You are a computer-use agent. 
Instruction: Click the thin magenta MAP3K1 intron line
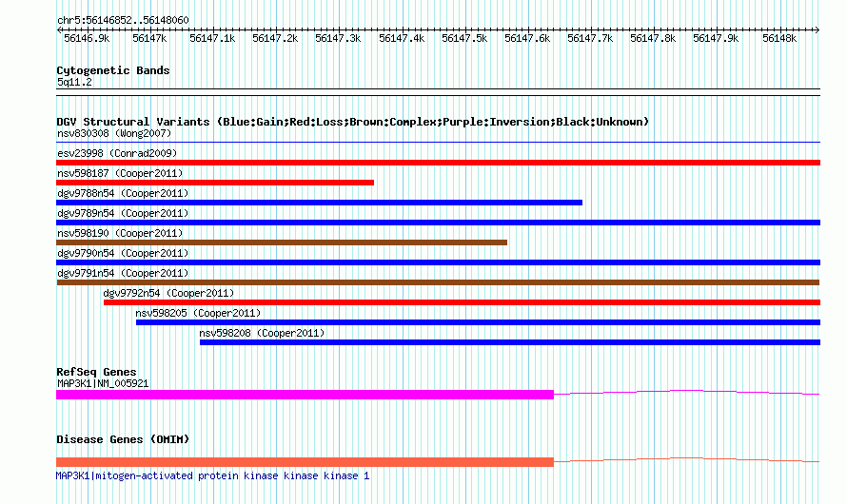pos(686,391)
